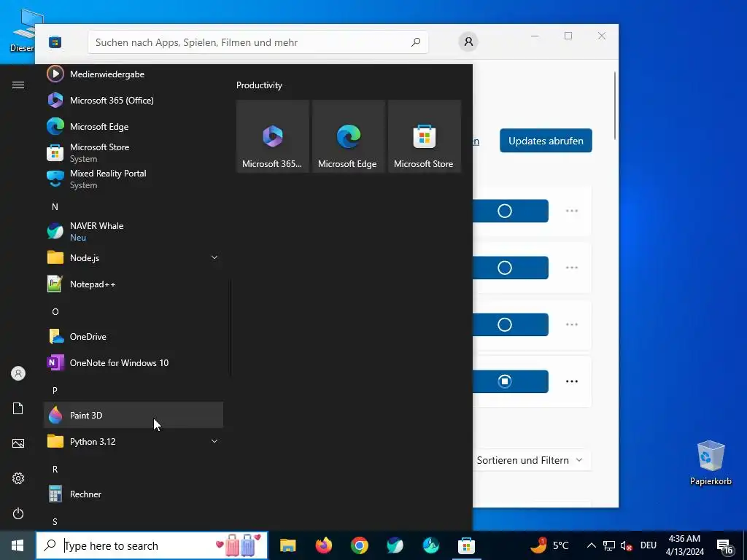Open Pictures from the Start sidebar
Viewport: 747px width, 560px height.
pyautogui.click(x=18, y=443)
